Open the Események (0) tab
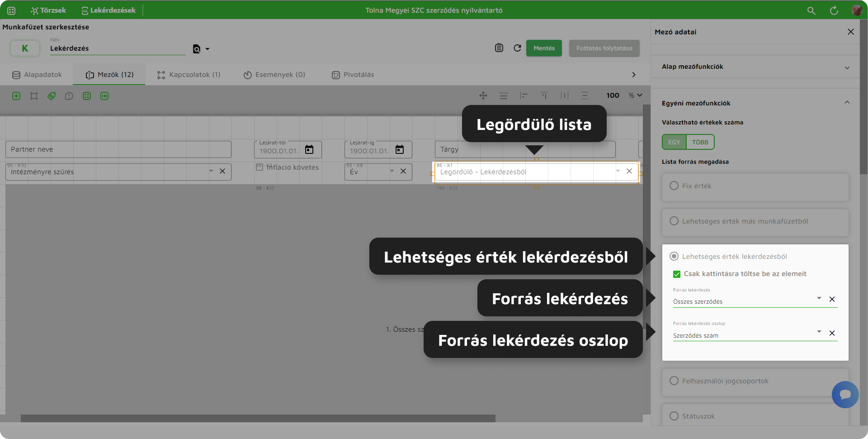This screenshot has height=439, width=868. click(274, 75)
